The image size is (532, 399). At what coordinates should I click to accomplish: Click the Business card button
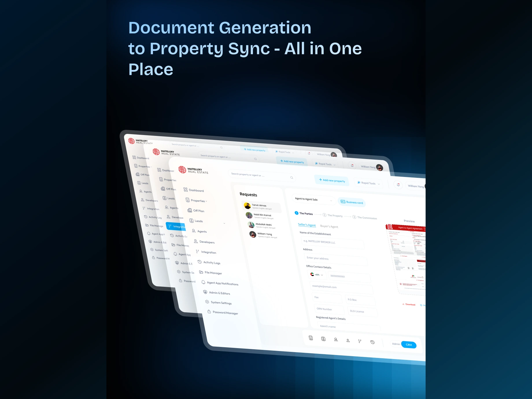coord(352,202)
